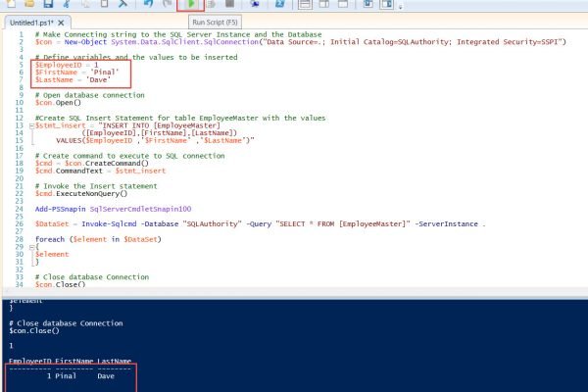588x392 pixels.
Task: Click the 'Dave' string on line 7
Action: click(x=98, y=80)
